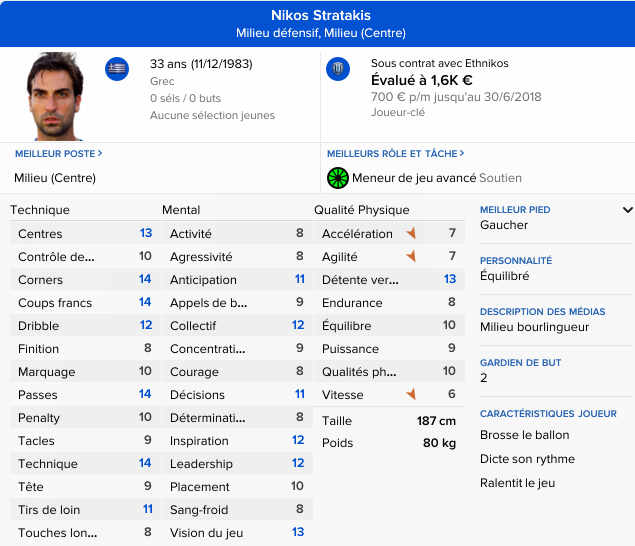Click the Brosse le ballon trait
This screenshot has width=635, height=546.
(525, 435)
